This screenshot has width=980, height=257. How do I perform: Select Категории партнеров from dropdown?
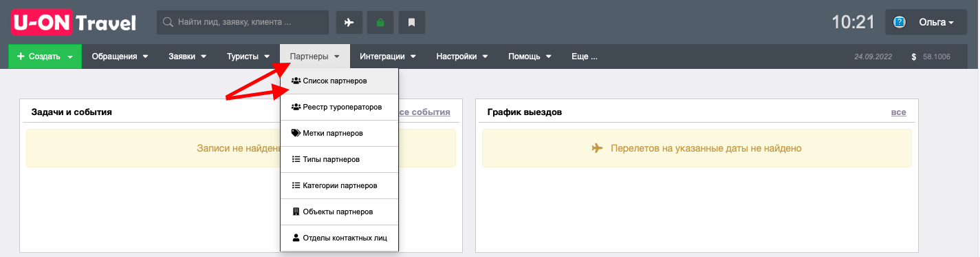point(339,185)
